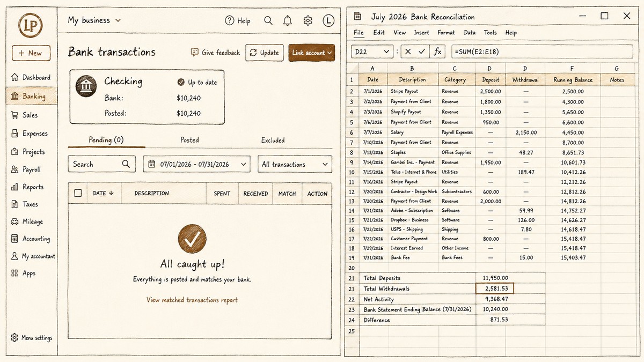This screenshot has width=644, height=362.
Task: Click the fx function icon in formula bar
Action: pos(438,52)
